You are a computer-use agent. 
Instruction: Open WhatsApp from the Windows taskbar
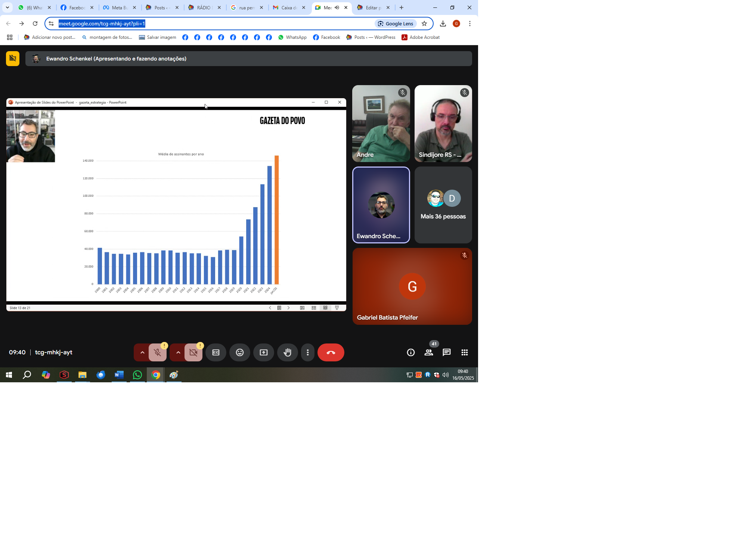point(137,375)
